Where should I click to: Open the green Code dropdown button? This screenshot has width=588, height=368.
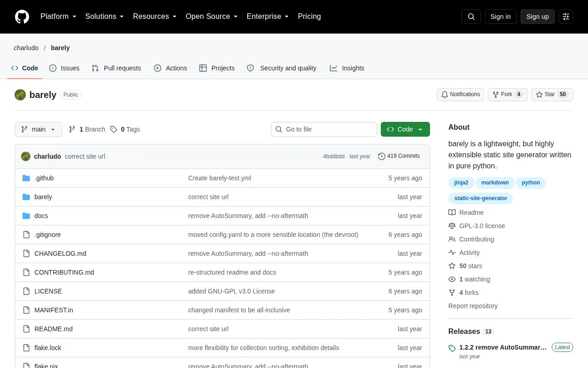405,129
